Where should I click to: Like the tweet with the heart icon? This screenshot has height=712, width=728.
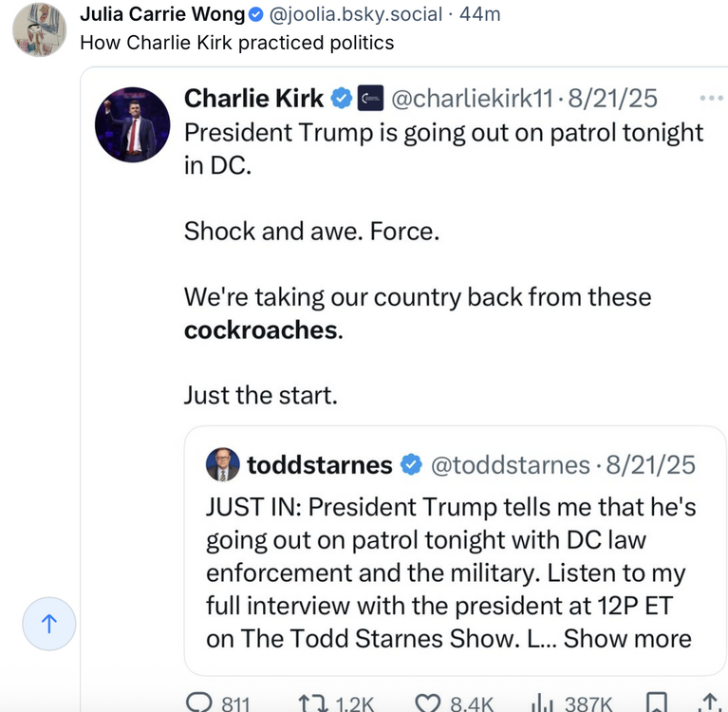tap(430, 703)
